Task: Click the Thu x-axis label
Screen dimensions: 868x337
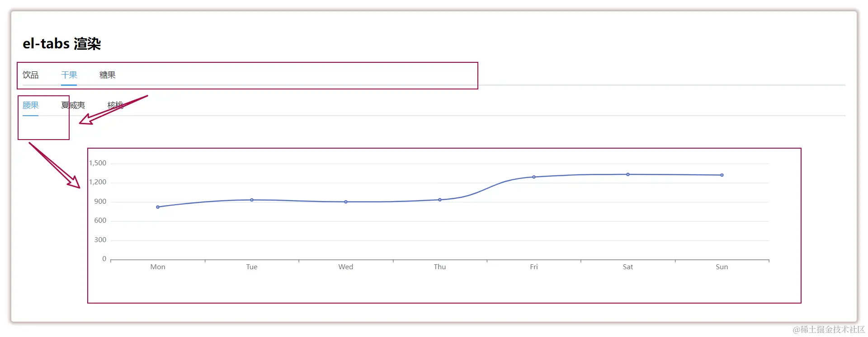Action: pyautogui.click(x=440, y=267)
